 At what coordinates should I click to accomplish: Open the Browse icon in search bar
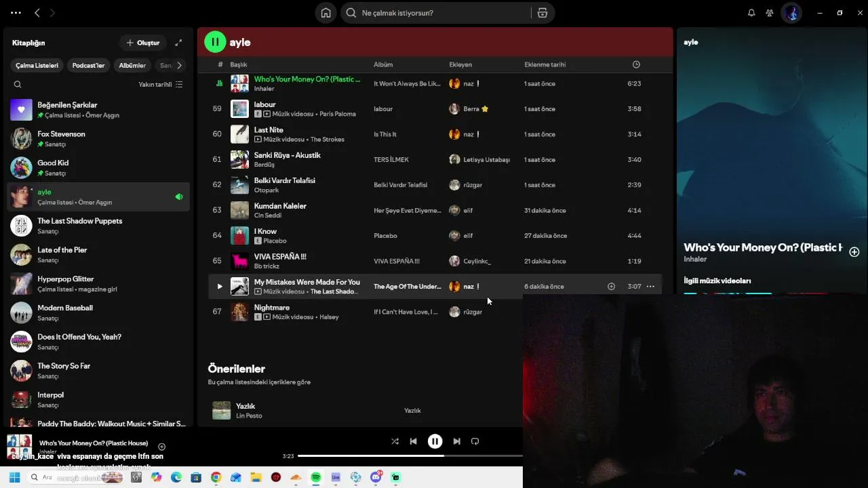point(542,13)
